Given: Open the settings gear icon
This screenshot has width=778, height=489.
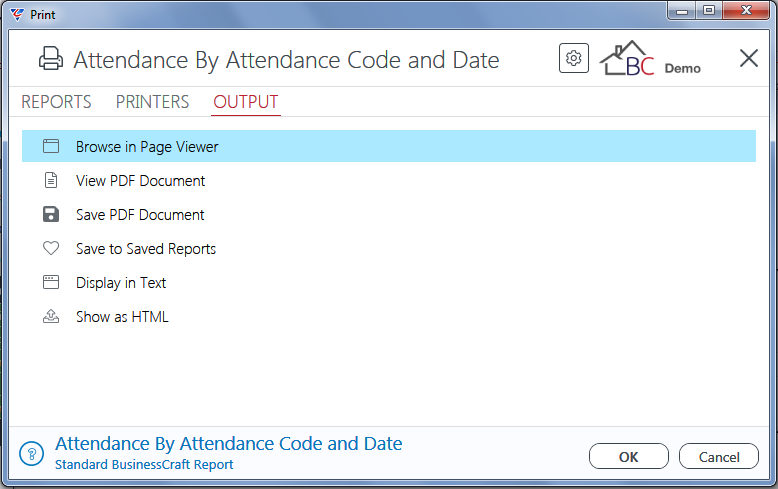Looking at the screenshot, I should 574,59.
